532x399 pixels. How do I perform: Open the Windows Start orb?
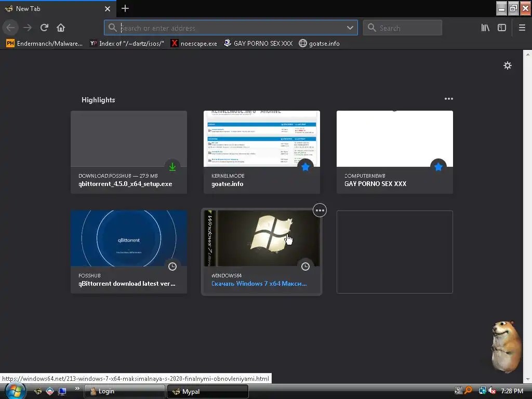pyautogui.click(x=15, y=391)
